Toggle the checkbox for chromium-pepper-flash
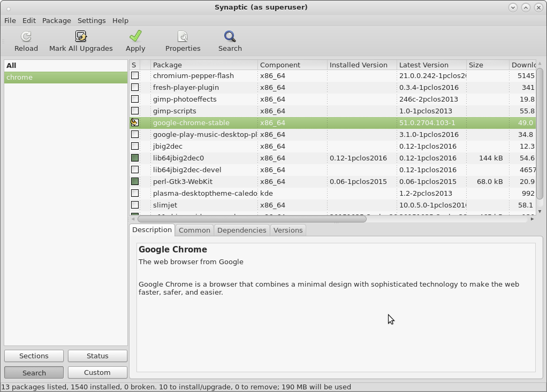 point(136,75)
